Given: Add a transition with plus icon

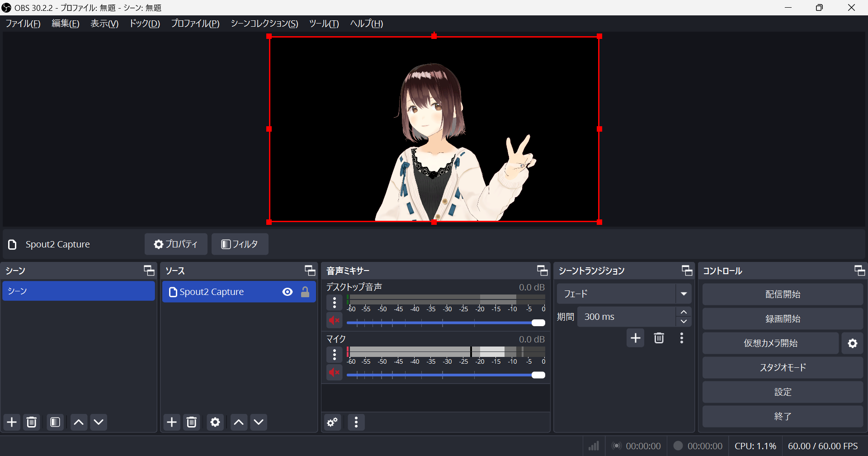Looking at the screenshot, I should coord(636,338).
